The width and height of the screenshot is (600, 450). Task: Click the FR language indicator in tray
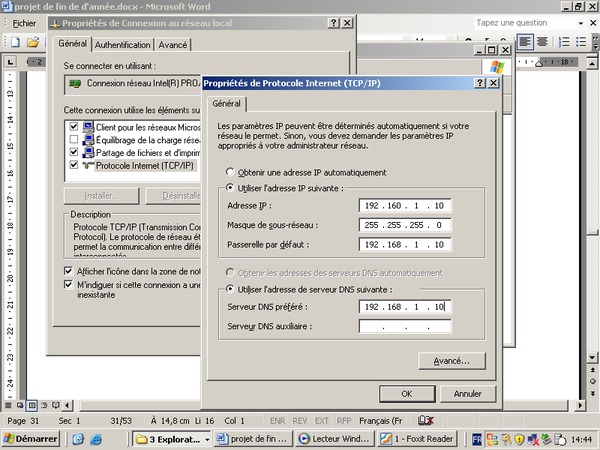click(x=477, y=439)
